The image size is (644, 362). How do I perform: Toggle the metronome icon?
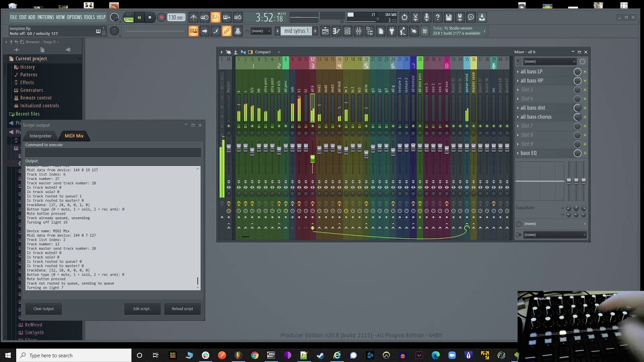click(x=193, y=18)
